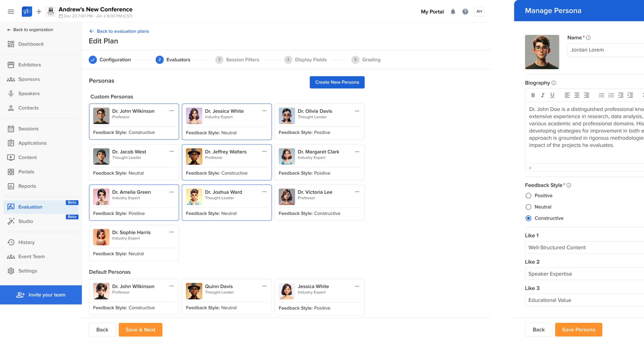
Task: Expand ellipsis menu on Quinn Davis card
Action: tap(264, 286)
